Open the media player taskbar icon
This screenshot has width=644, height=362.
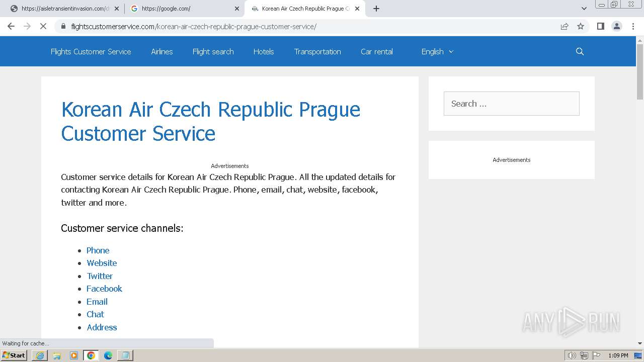tap(74, 355)
